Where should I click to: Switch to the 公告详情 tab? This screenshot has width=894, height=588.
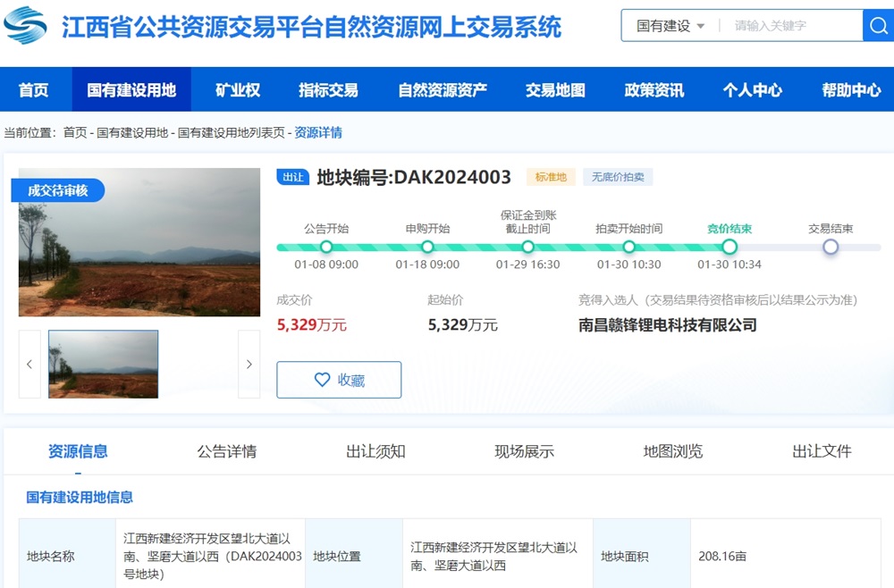coord(226,452)
